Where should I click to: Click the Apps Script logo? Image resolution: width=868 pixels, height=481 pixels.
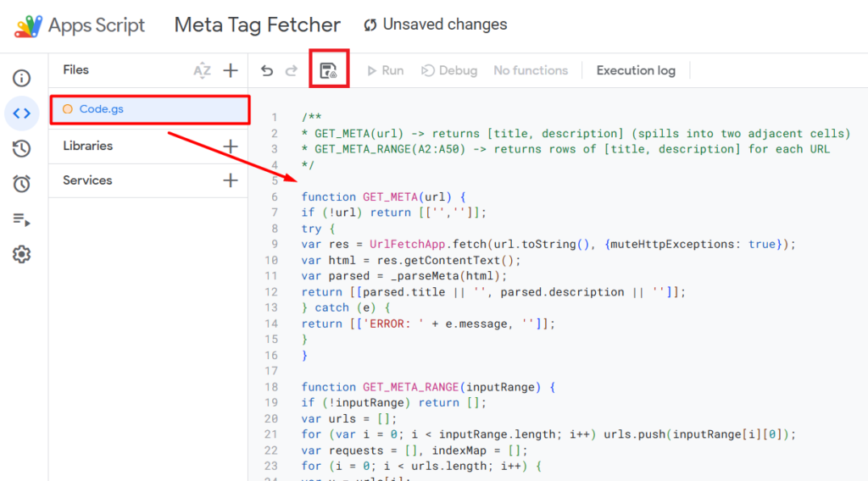click(x=28, y=26)
